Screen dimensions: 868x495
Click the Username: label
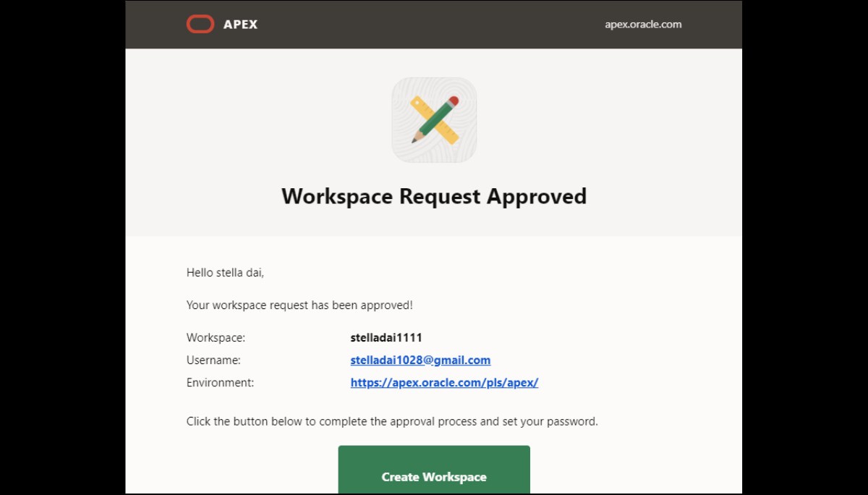pos(213,360)
